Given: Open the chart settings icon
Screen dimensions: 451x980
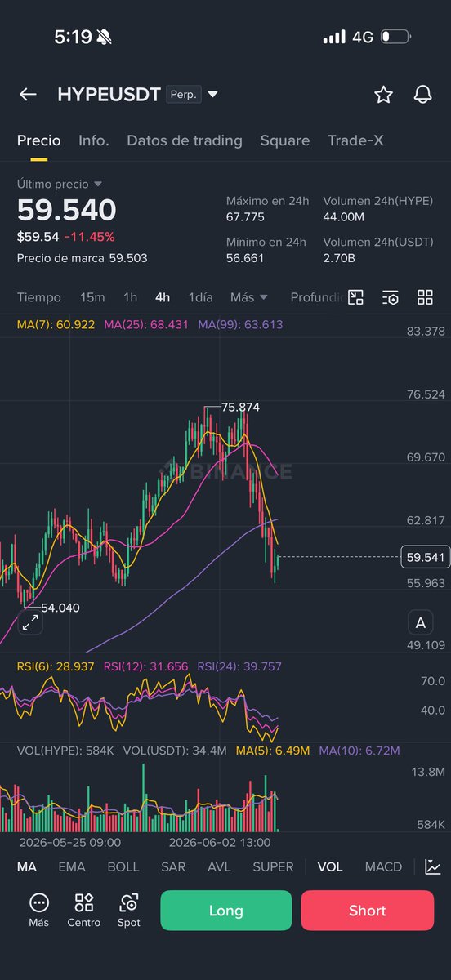Looking at the screenshot, I should (x=391, y=297).
